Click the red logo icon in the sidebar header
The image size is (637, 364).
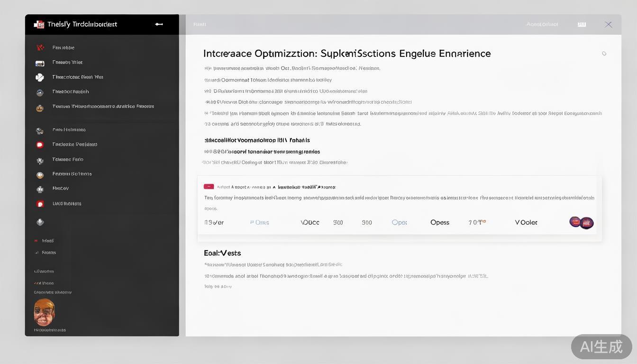click(x=39, y=24)
